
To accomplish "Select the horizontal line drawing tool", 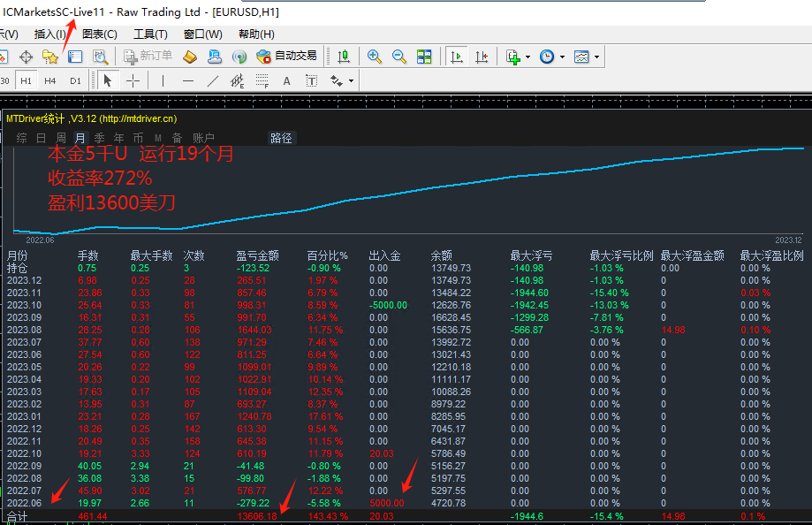I will (188, 80).
